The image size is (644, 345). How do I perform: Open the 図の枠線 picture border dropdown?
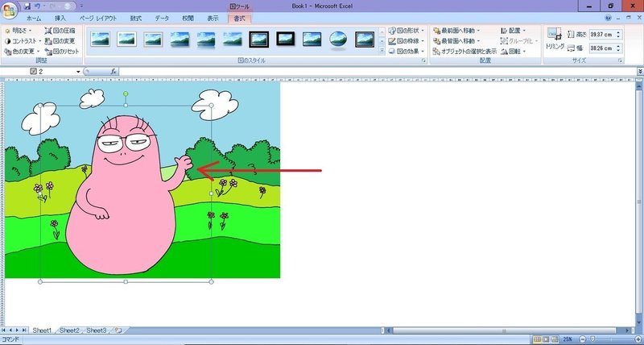click(x=407, y=41)
